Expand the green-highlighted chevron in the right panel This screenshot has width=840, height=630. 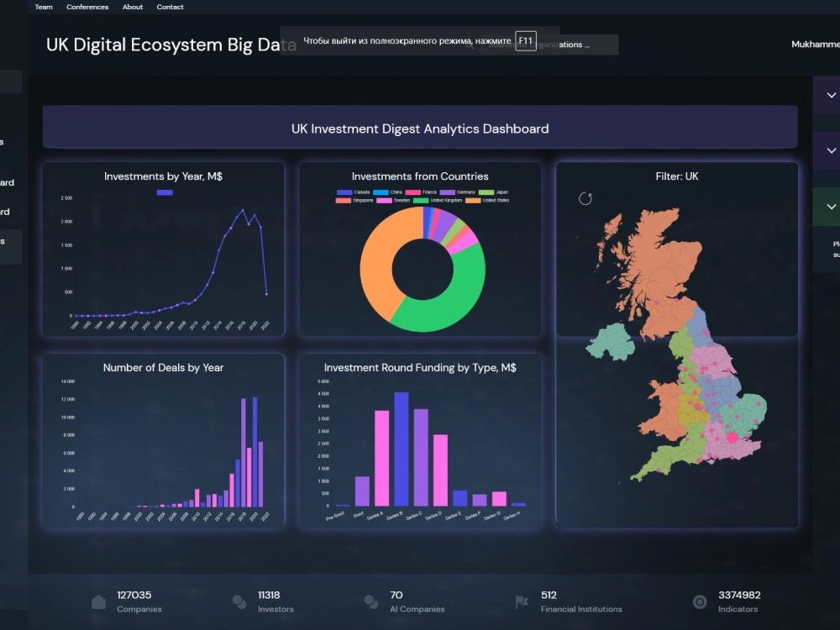pyautogui.click(x=832, y=207)
